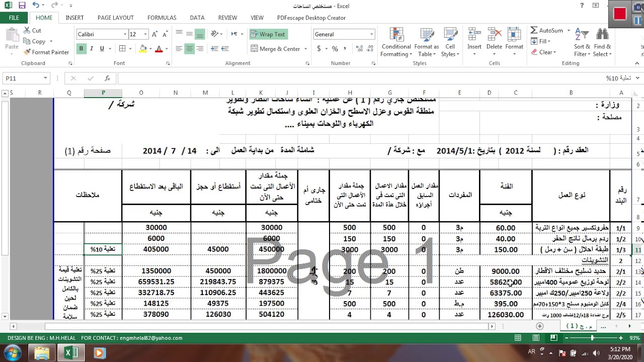Toggle Bold formatting
This screenshot has height=362, width=644.
(81, 49)
